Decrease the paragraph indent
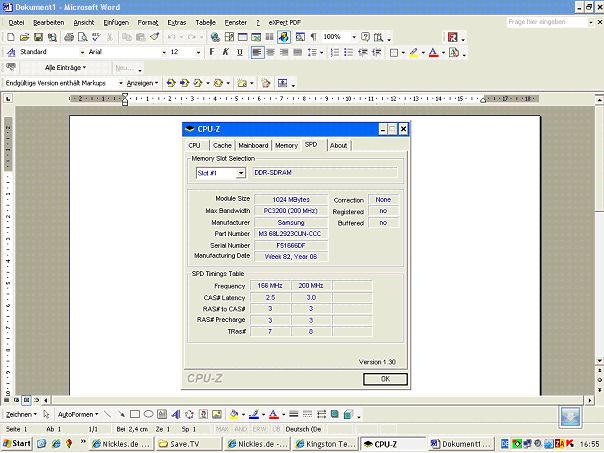This screenshot has width=604, height=453. pos(362,52)
